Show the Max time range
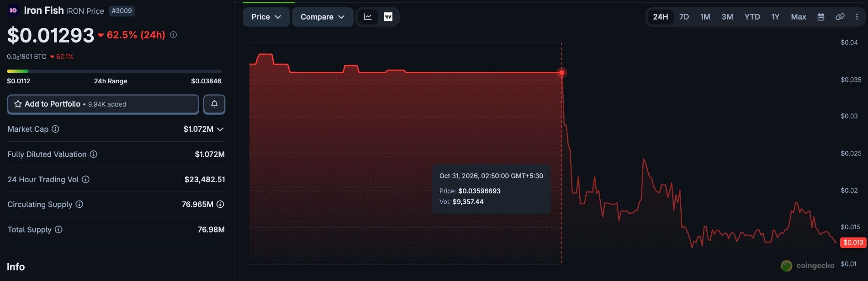 click(x=798, y=17)
